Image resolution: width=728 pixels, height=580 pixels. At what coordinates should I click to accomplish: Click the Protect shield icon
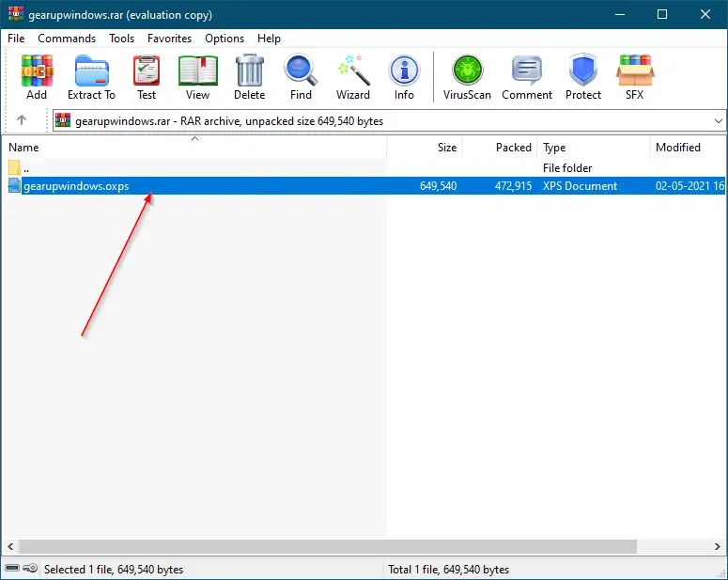[583, 71]
